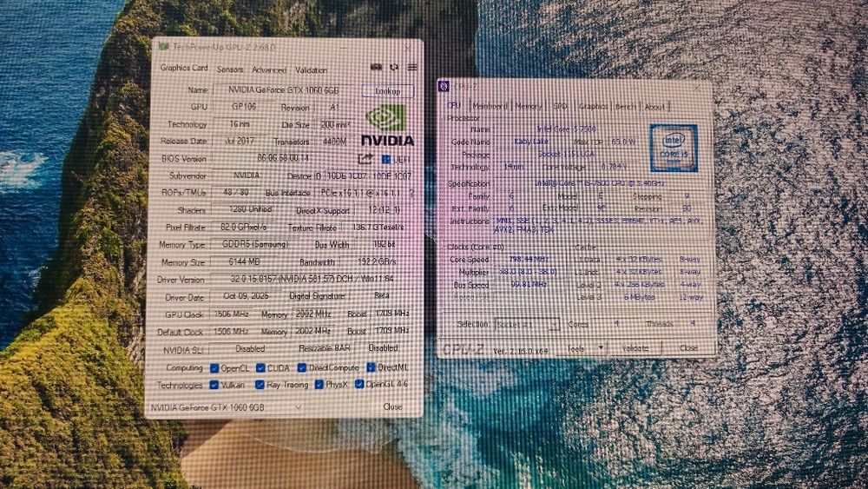The height and width of the screenshot is (489, 868).
Task: Click the GPU Clock 1506 MHz value
Action: [x=231, y=314]
